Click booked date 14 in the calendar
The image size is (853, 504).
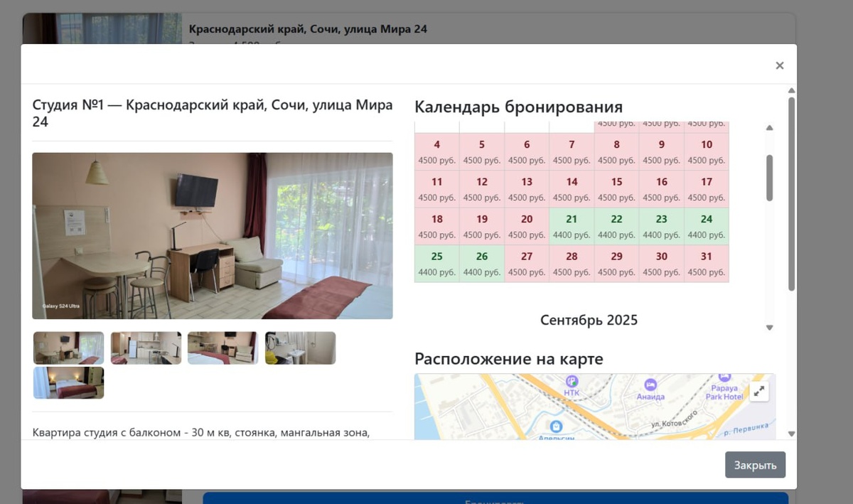572,189
